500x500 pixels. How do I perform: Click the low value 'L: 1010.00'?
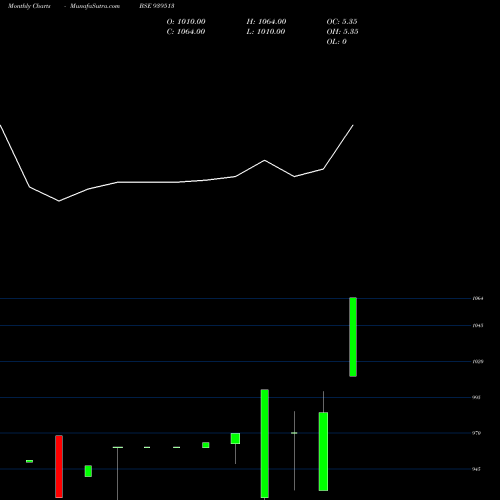coord(266,32)
